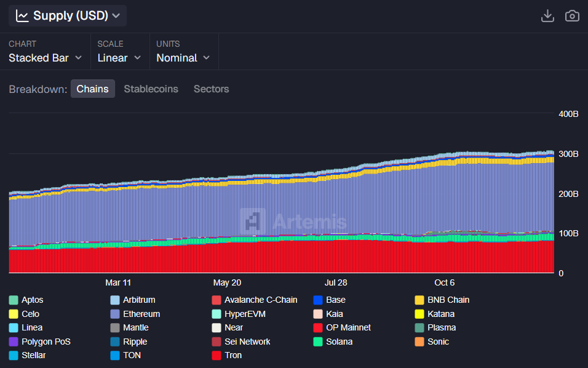Click the Aptos legend label
This screenshot has height=368, width=588.
point(32,300)
